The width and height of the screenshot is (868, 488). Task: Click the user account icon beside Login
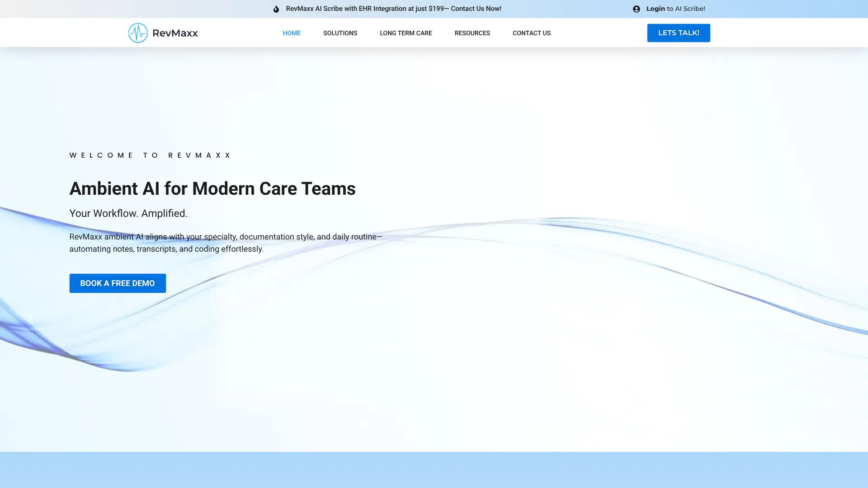(637, 9)
